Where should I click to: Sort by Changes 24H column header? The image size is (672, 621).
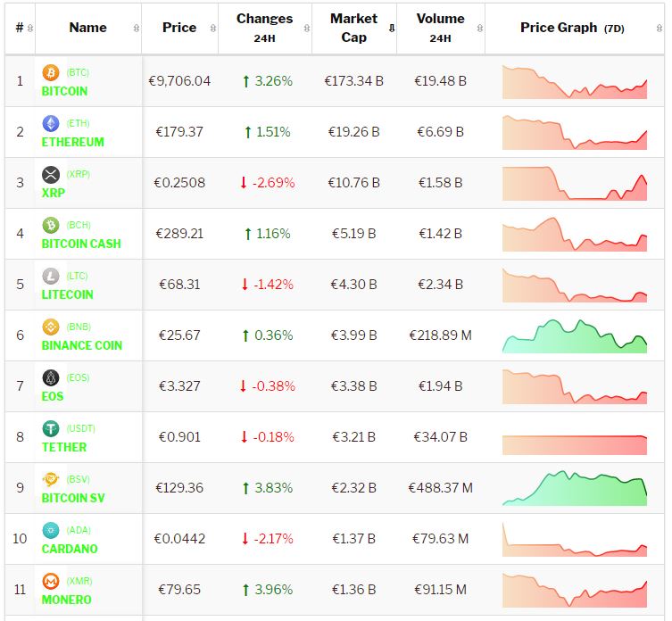click(264, 28)
